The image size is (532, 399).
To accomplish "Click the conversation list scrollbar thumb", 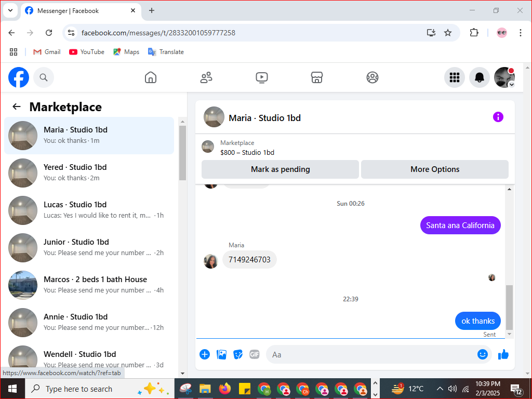I will click(182, 153).
